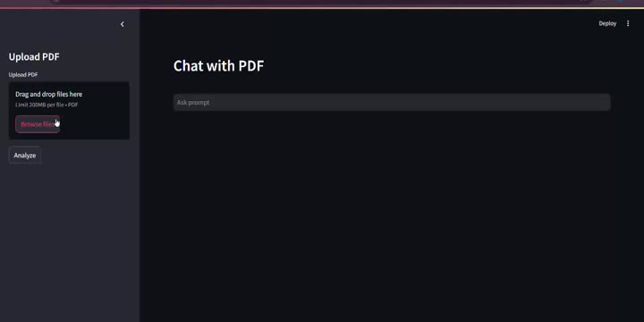Focus the Ask prompt input field

click(x=392, y=102)
